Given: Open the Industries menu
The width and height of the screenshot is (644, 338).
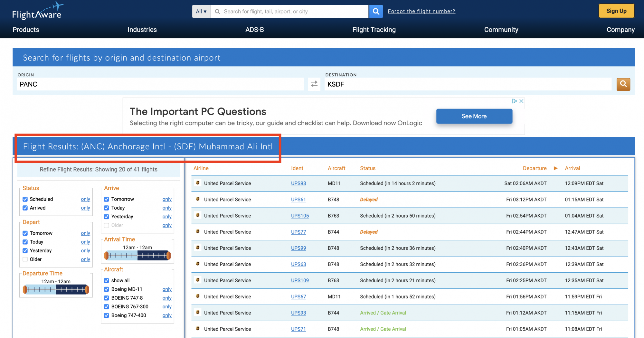Looking at the screenshot, I should [142, 30].
